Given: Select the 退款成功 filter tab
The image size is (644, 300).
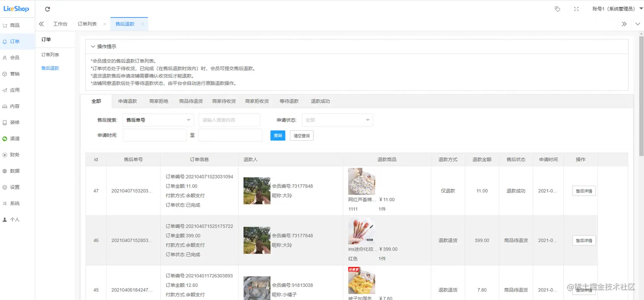Looking at the screenshot, I should tap(320, 101).
